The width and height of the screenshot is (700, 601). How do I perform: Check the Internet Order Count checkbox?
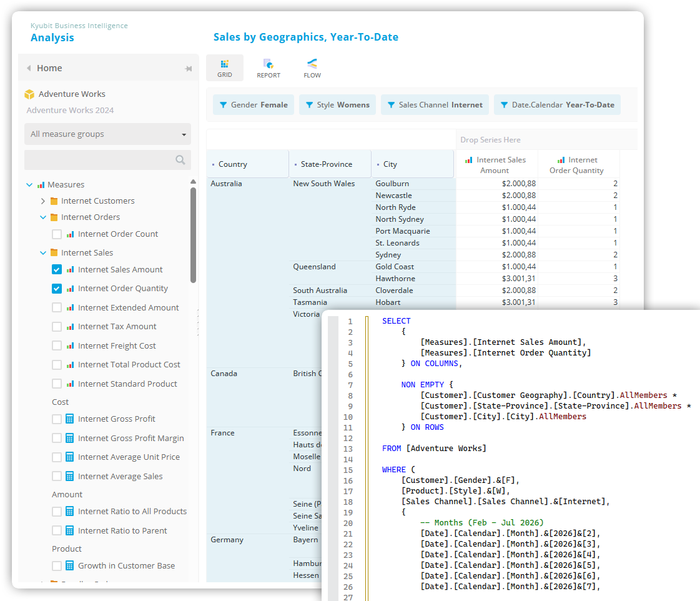tap(57, 234)
